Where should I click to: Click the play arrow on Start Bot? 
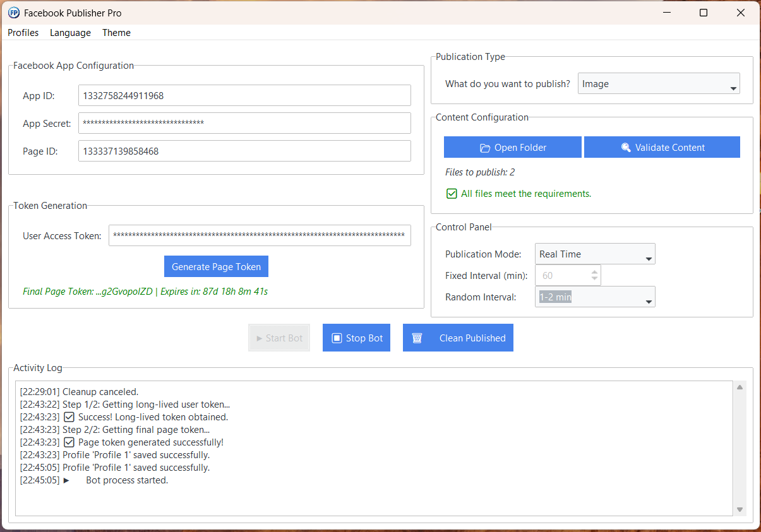point(259,338)
